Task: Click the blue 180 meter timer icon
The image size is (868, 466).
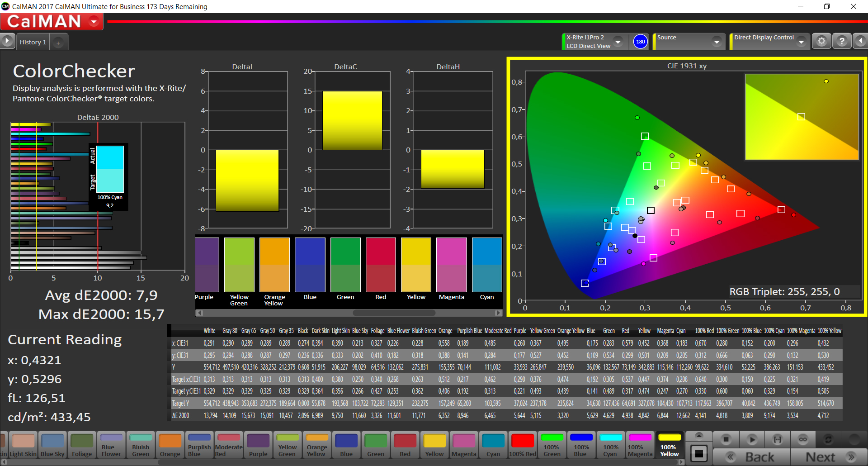Action: point(641,42)
